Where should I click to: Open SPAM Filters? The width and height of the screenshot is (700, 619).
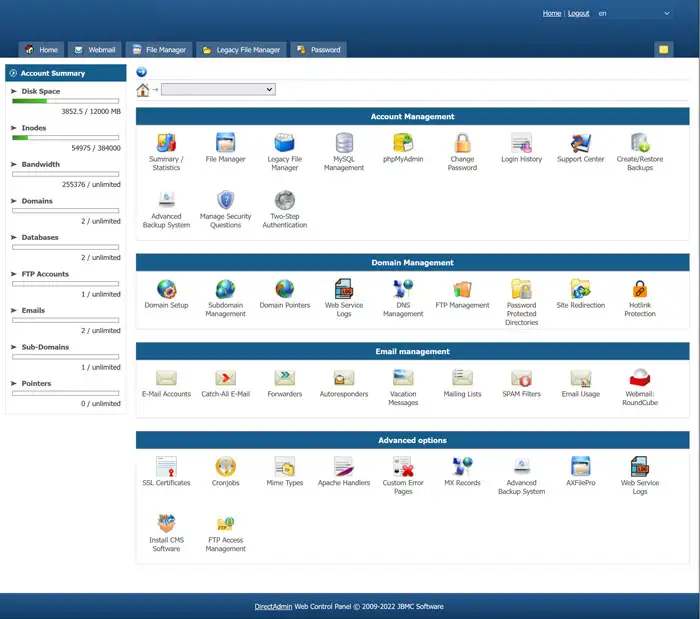521,382
